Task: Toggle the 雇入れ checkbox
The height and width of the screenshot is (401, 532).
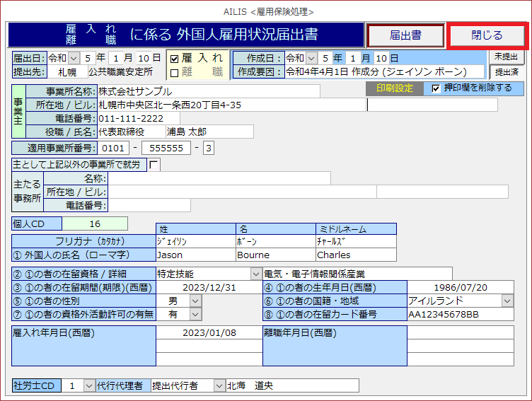Action: [x=175, y=58]
